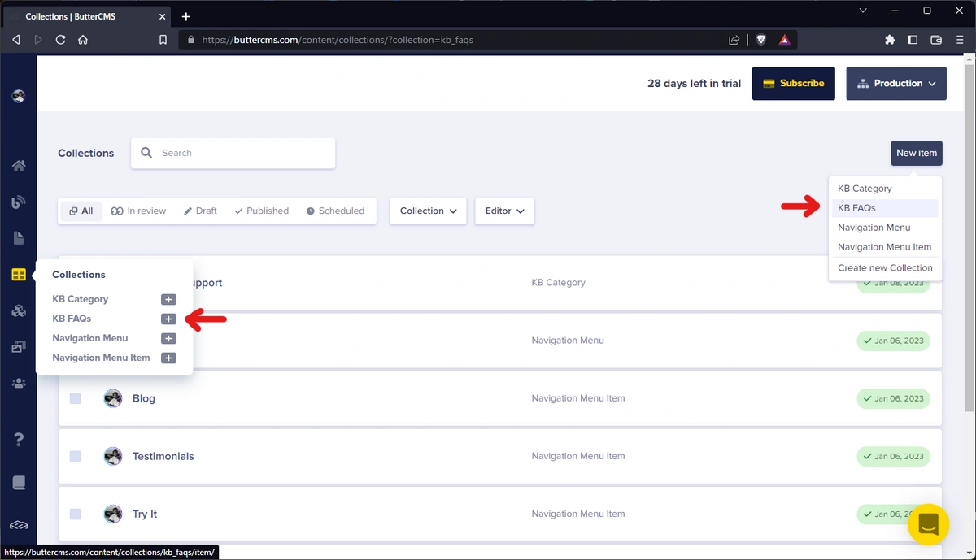The image size is (976, 560).
Task: Open KB Category in the Collections flyout
Action: click(81, 299)
